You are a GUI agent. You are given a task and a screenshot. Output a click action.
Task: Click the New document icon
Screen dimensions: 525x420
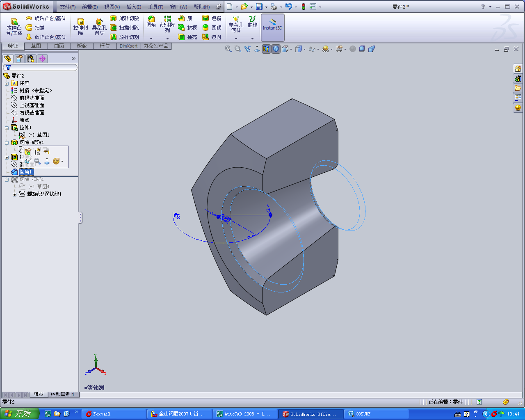click(x=230, y=7)
